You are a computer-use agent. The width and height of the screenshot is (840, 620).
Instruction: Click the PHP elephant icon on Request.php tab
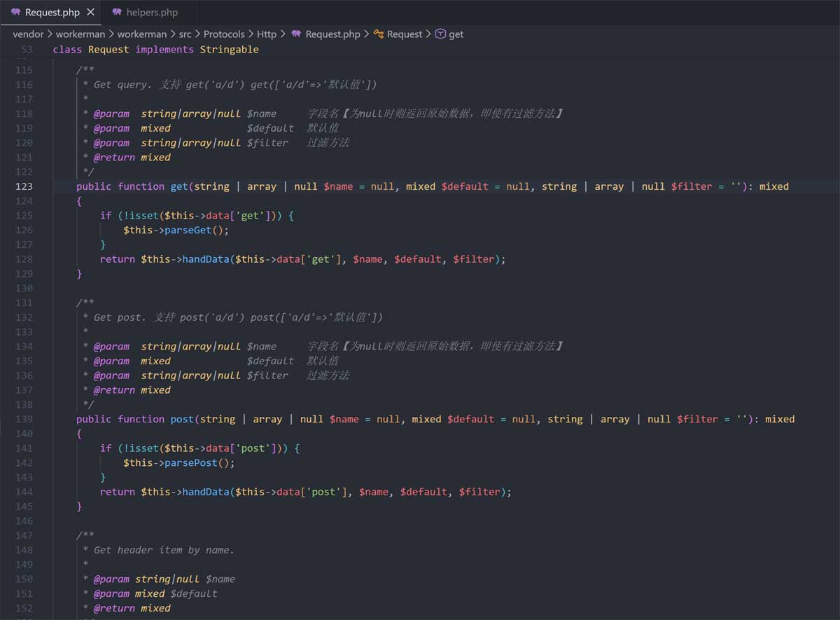pyautogui.click(x=15, y=12)
